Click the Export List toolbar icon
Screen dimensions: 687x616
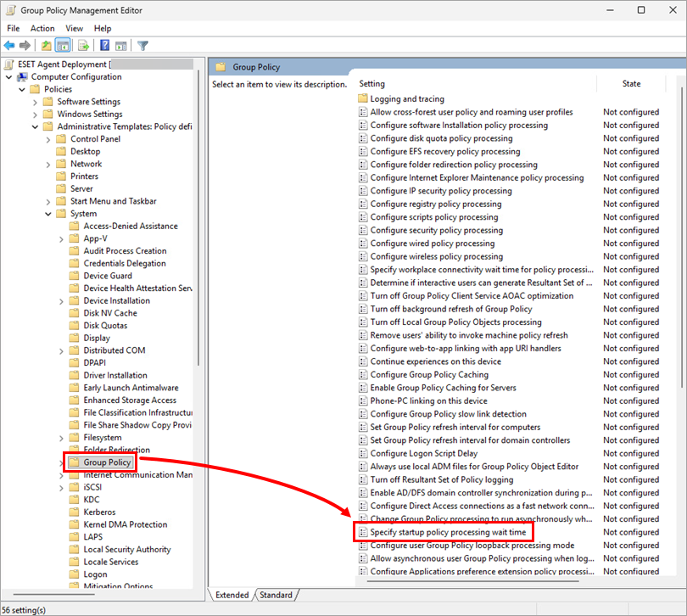(84, 45)
